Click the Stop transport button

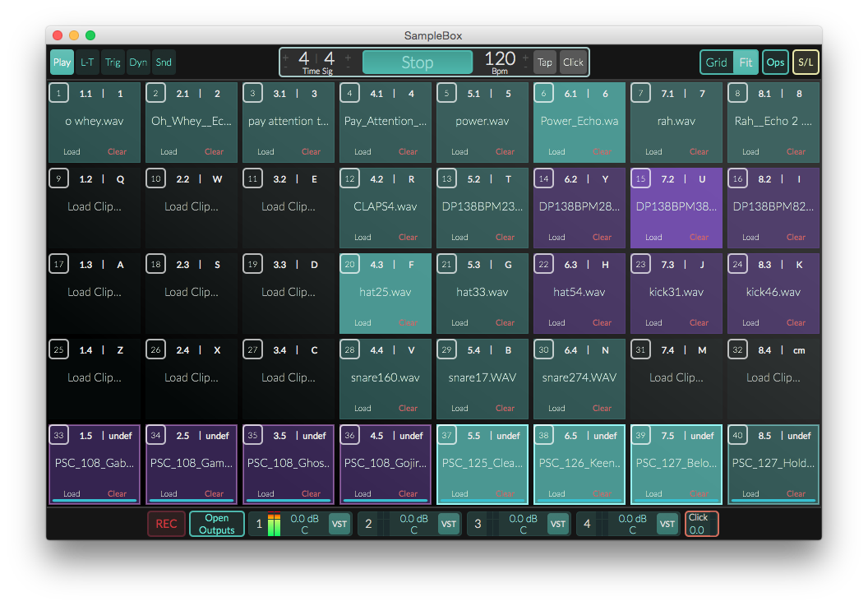tap(418, 62)
